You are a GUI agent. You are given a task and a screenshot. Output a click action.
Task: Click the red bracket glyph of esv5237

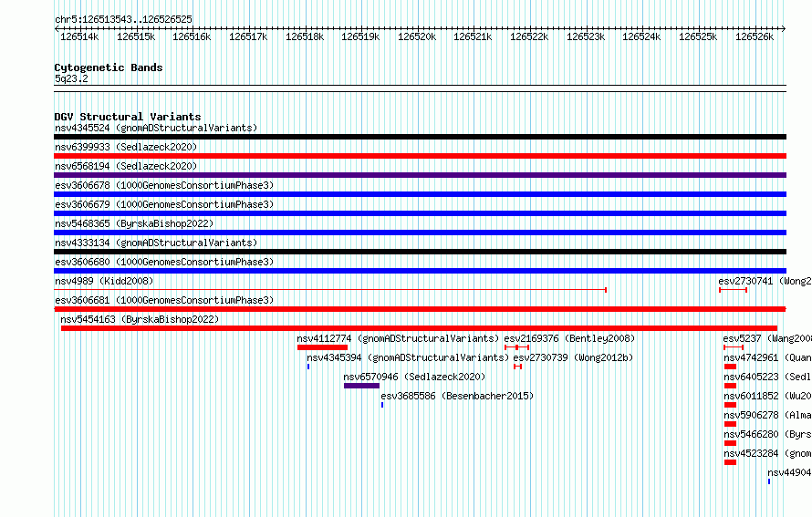(x=734, y=347)
